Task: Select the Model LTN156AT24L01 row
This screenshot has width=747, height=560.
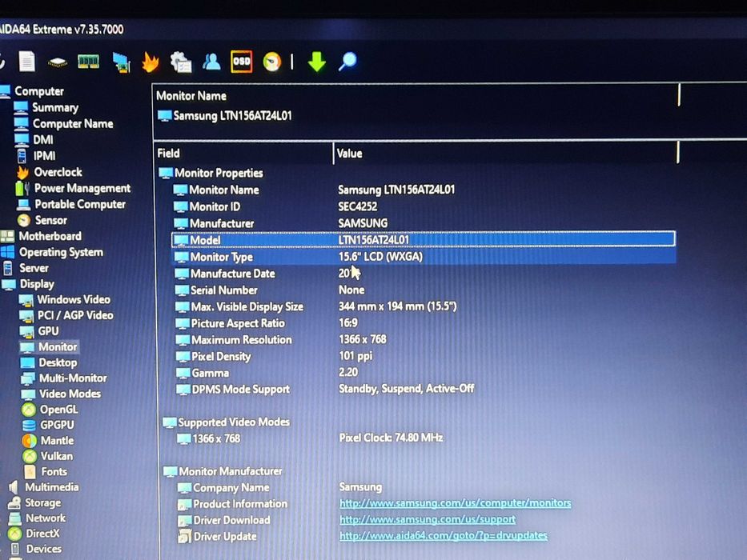Action: tap(424, 239)
